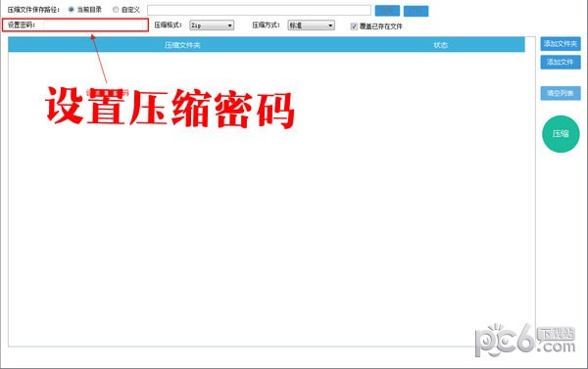Click the 添加文件 button

pos(561,62)
